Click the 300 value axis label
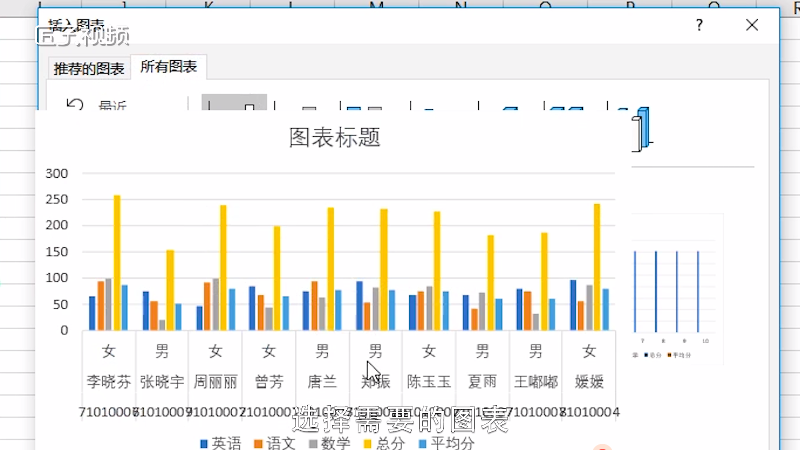 [57, 174]
